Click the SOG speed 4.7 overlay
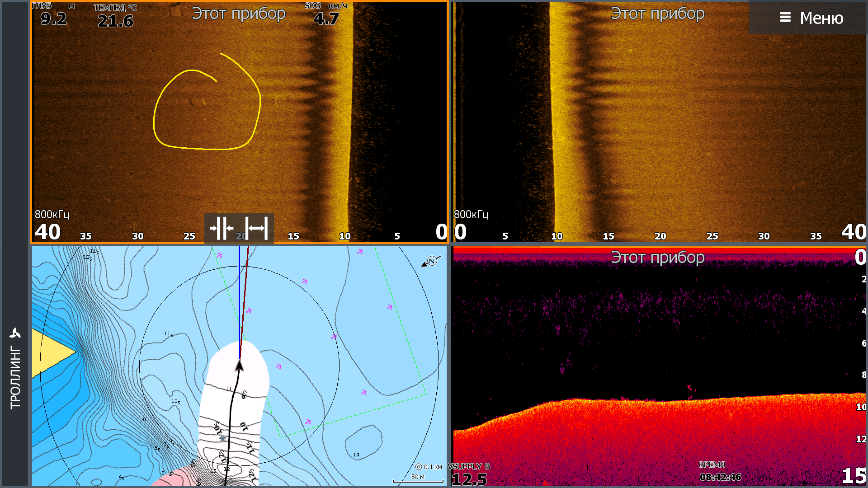Screen dimensions: 868x488 (x=326, y=18)
